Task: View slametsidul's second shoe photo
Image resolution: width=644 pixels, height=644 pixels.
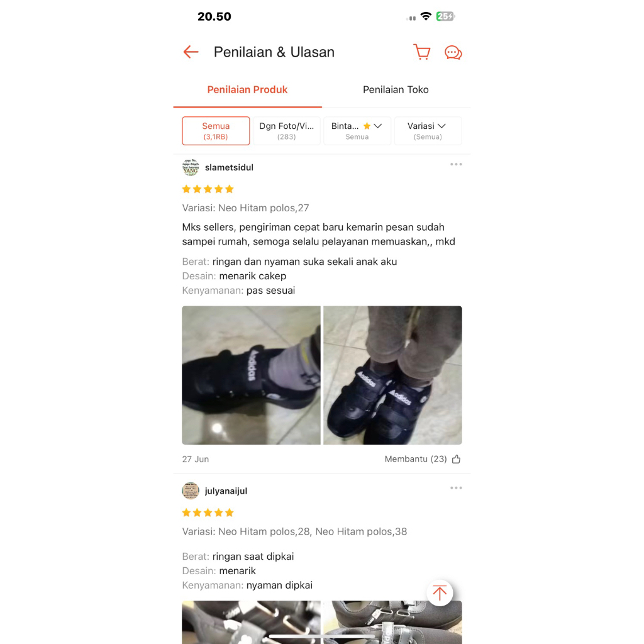Action: [x=392, y=375]
